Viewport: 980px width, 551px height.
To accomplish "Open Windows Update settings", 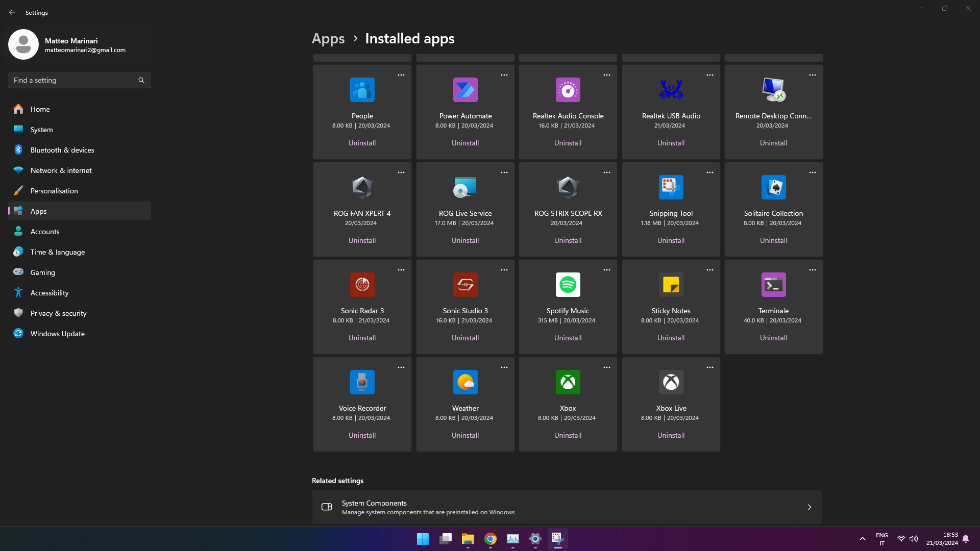I will pos(80,334).
